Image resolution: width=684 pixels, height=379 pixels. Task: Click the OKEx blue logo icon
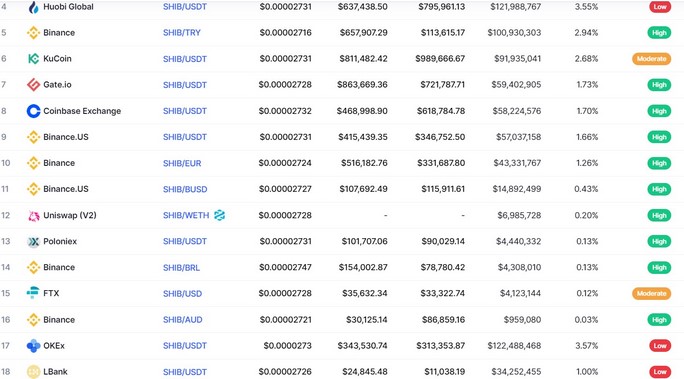click(x=34, y=346)
